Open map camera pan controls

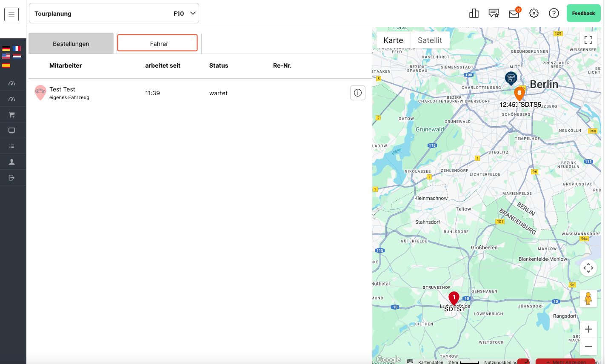pos(588,268)
